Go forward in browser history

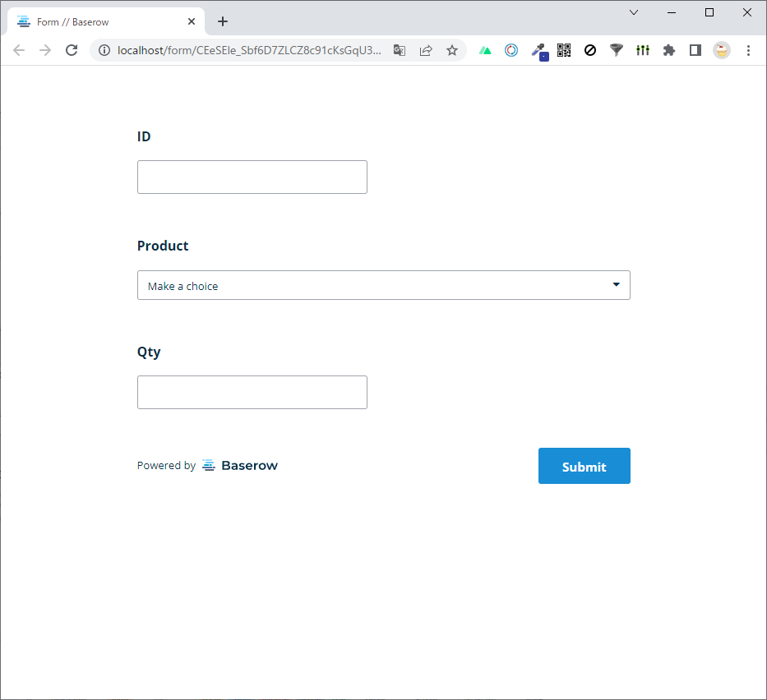(x=45, y=50)
